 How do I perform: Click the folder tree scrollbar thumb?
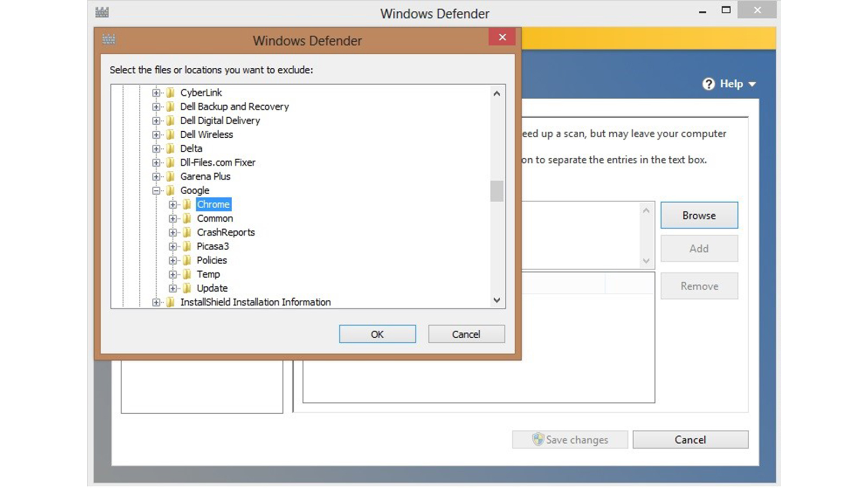(497, 191)
